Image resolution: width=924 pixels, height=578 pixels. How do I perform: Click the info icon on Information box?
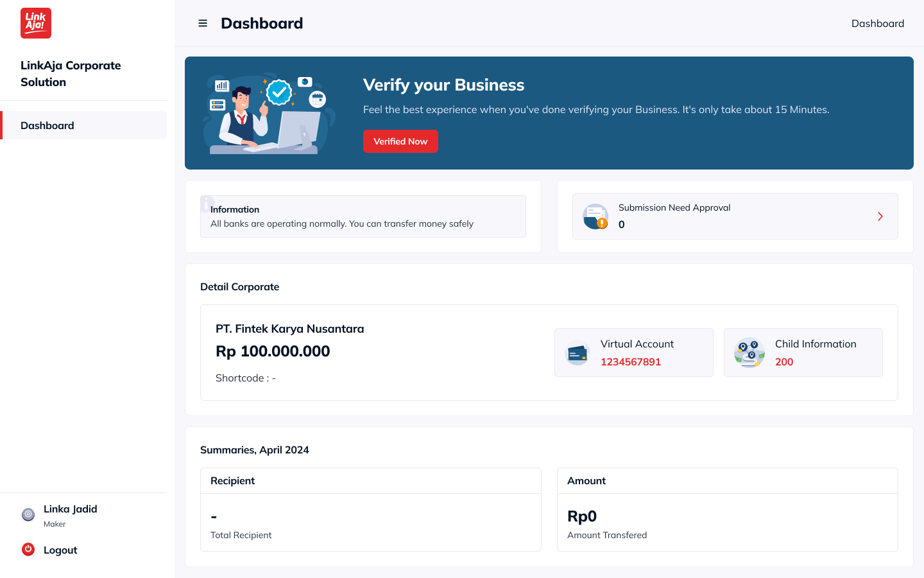pyautogui.click(x=207, y=203)
